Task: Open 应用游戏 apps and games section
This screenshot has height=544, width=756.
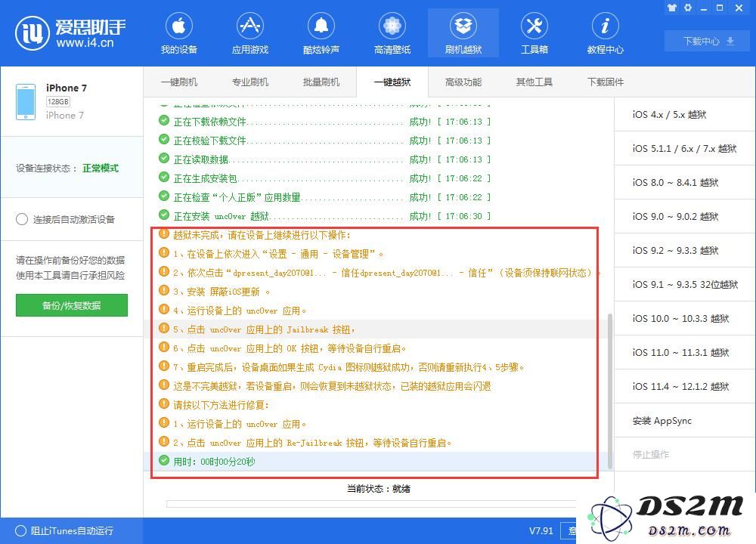Action: click(x=249, y=33)
